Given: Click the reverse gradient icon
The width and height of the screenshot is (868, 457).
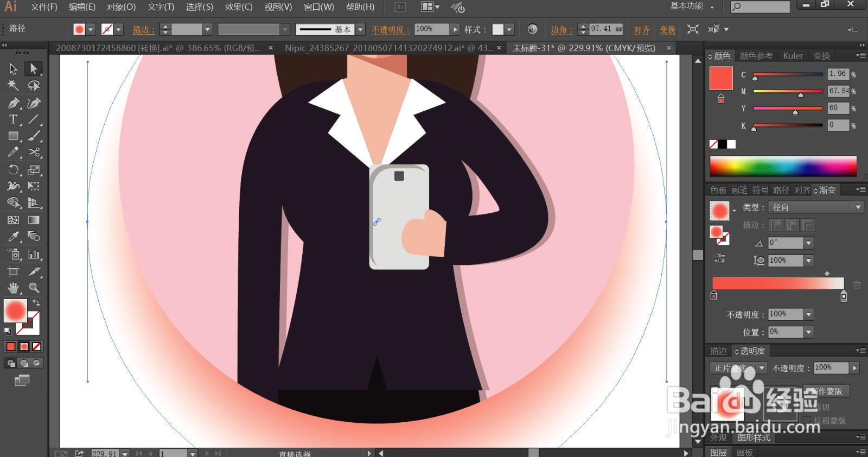Looking at the screenshot, I should click(720, 258).
